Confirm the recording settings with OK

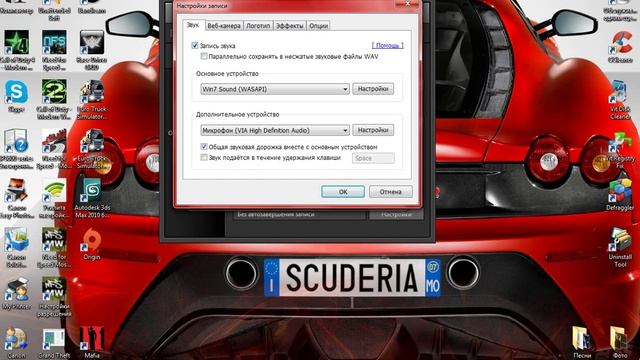343,191
